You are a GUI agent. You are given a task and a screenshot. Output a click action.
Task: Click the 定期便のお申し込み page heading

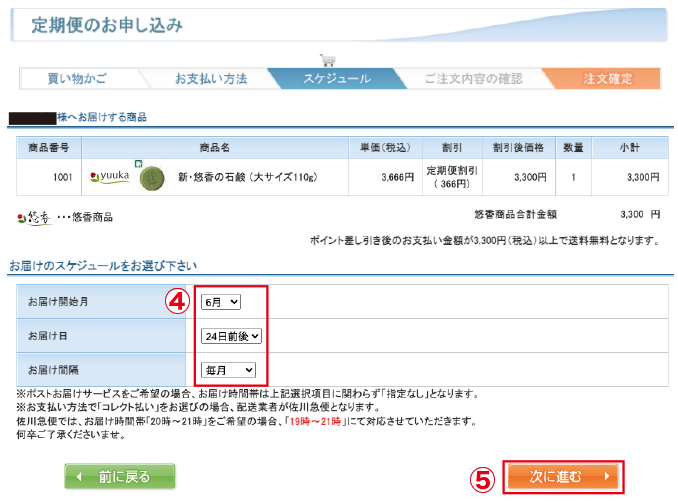pyautogui.click(x=107, y=25)
